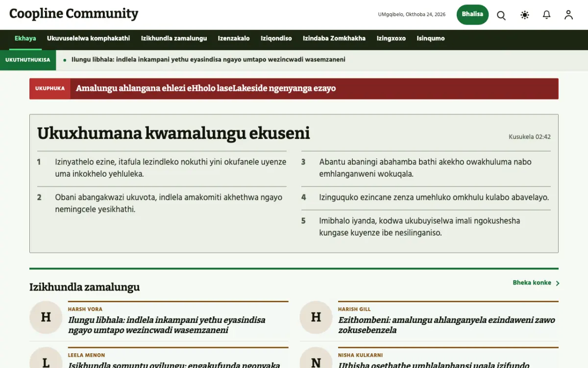Open Izindaba Zomkhakha nav item
Image resolution: width=588 pixels, height=368 pixels.
(x=334, y=38)
